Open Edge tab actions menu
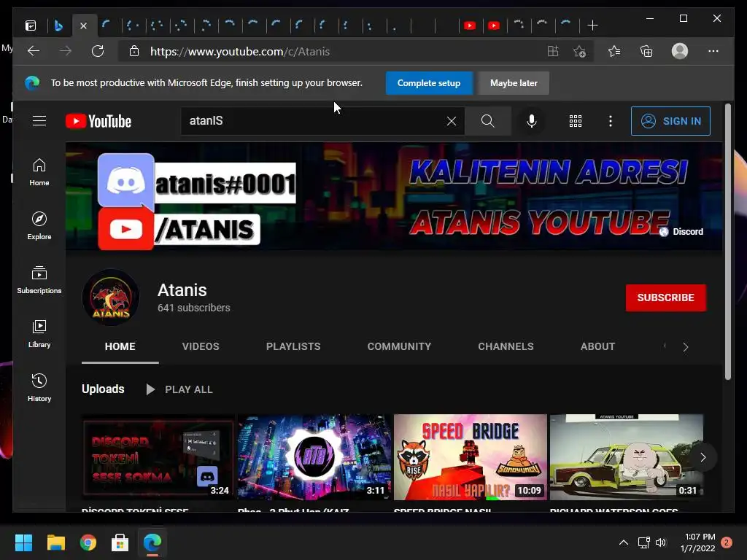 pyautogui.click(x=31, y=26)
